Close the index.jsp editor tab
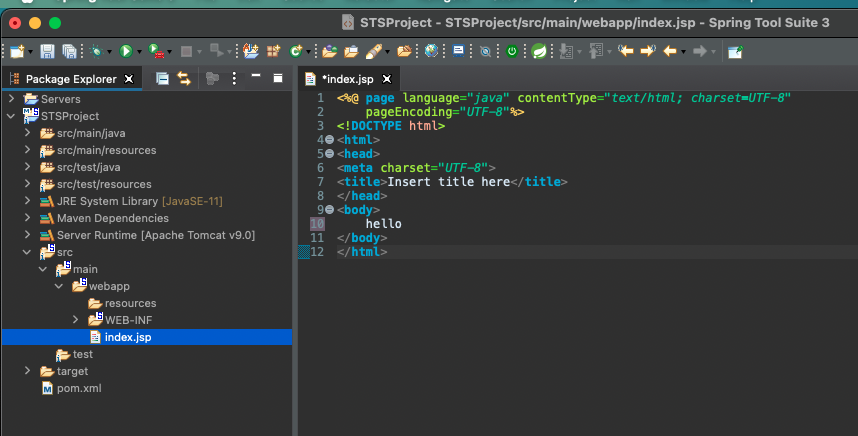858x436 pixels. pos(387,79)
